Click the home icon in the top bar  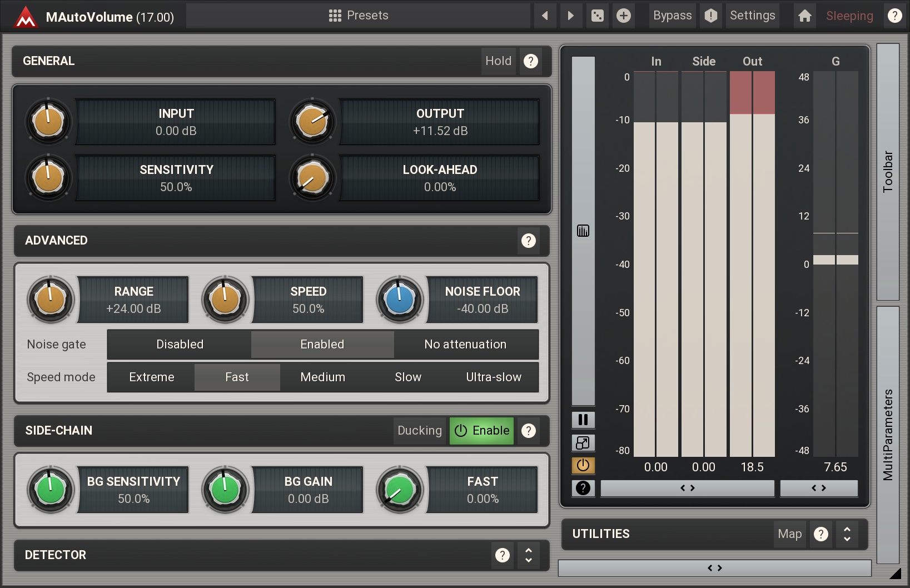coord(804,16)
